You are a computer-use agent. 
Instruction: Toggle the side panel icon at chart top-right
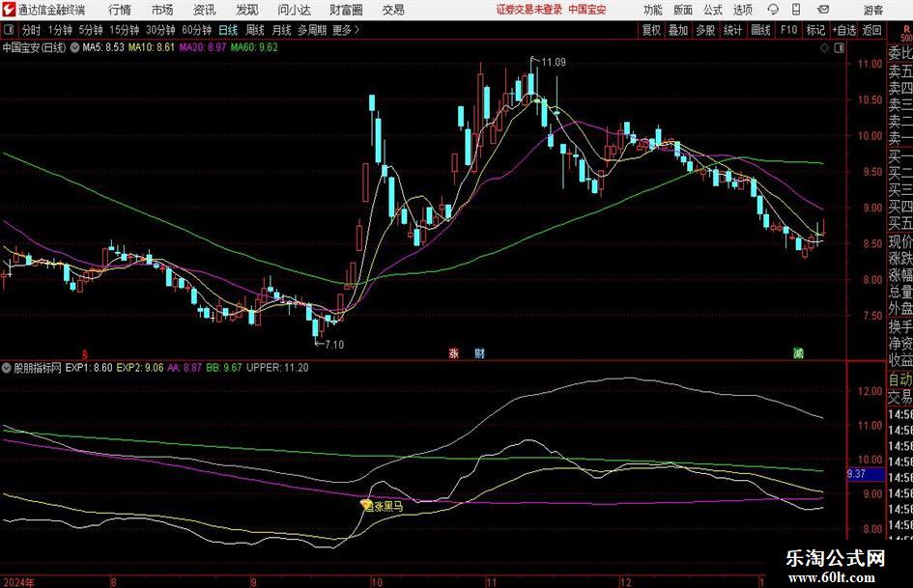tap(839, 48)
